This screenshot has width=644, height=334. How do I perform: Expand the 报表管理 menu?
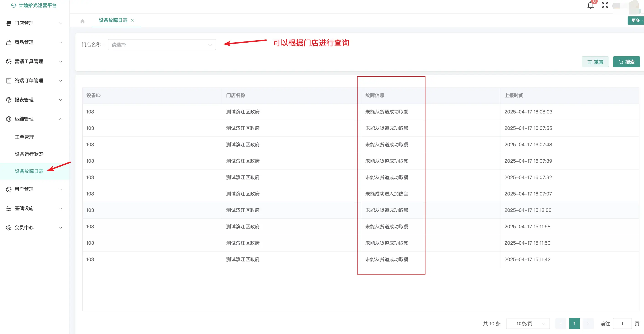[60, 100]
